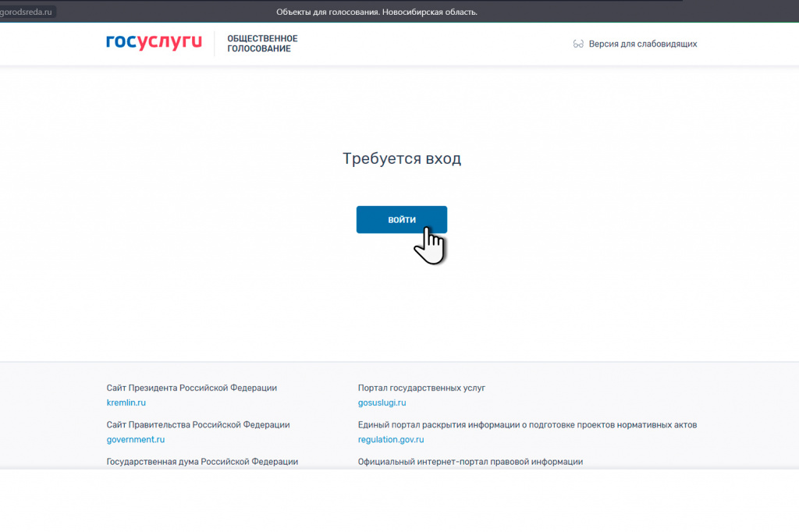Click the Госуслуги logo

[154, 43]
